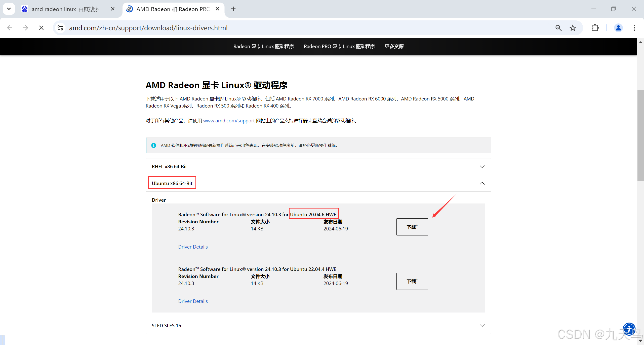The width and height of the screenshot is (644, 345).
Task: Switch to the amd radeon linux Baidu tab
Action: [x=65, y=9]
